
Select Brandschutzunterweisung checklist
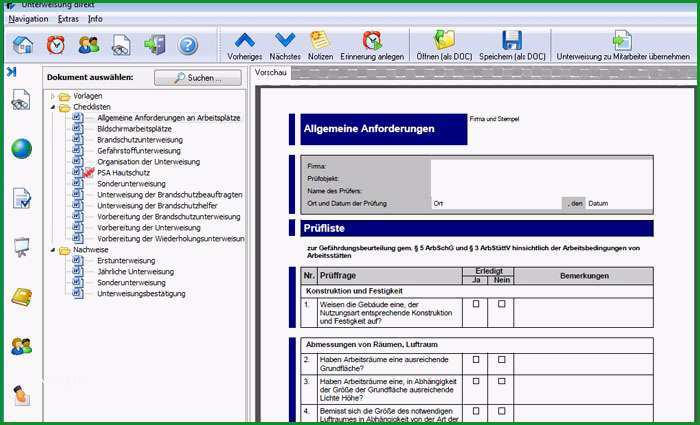coord(140,140)
